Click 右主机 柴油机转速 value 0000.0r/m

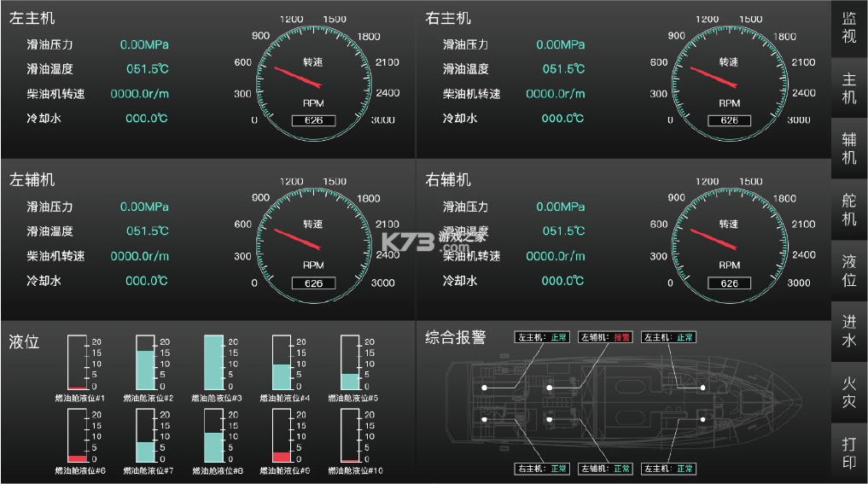click(x=556, y=94)
